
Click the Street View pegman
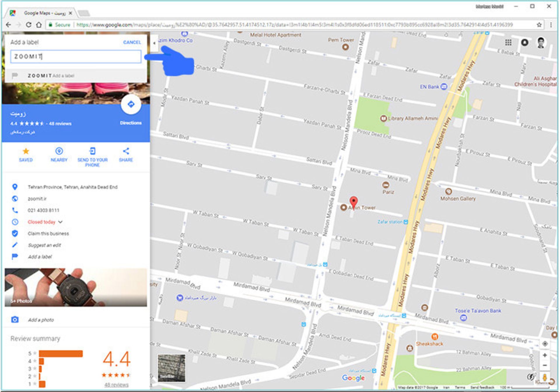point(545,377)
